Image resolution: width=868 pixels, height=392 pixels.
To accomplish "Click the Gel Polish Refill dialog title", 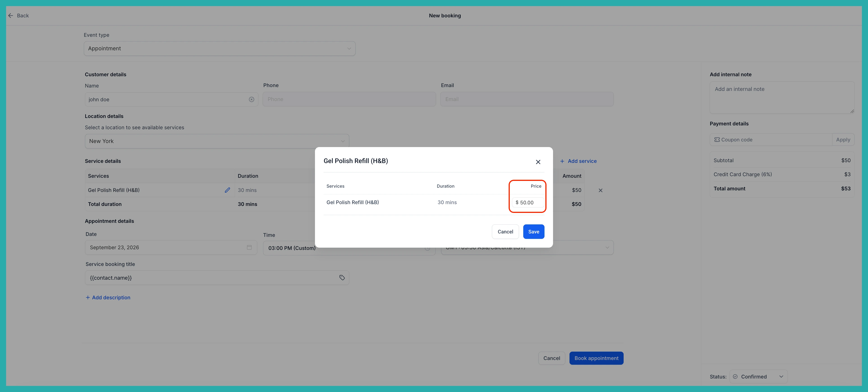I will [x=356, y=161].
